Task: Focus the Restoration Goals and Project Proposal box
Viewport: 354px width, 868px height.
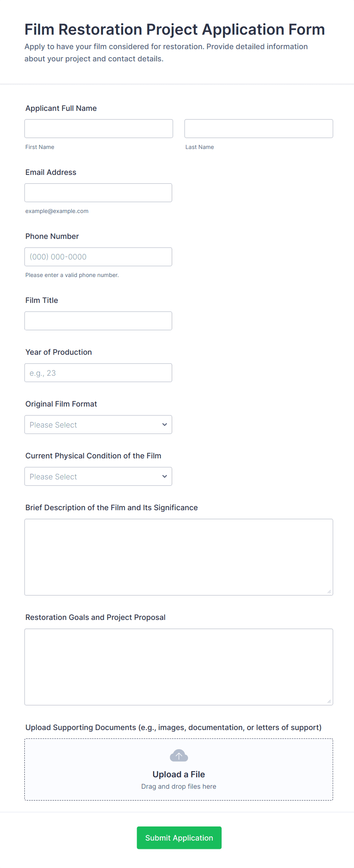Action: 179,667
